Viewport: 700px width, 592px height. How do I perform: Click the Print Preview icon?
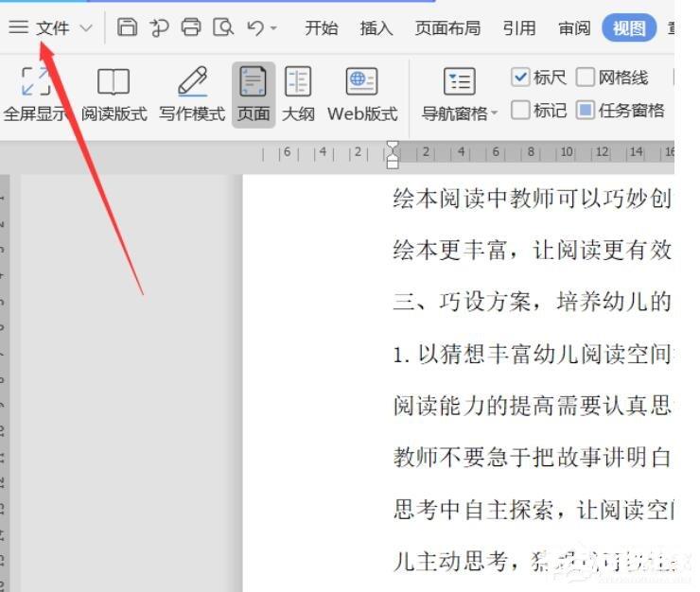[223, 27]
